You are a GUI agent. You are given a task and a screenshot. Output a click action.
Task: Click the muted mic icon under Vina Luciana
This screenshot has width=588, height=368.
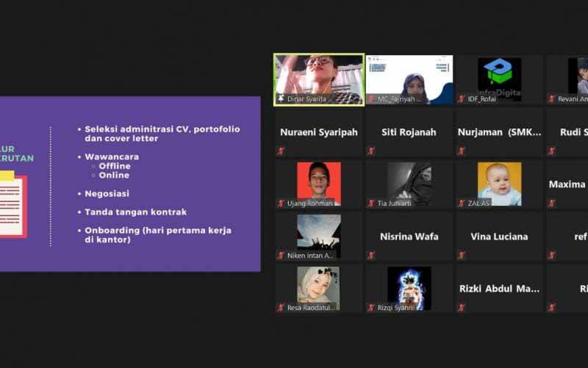click(462, 255)
